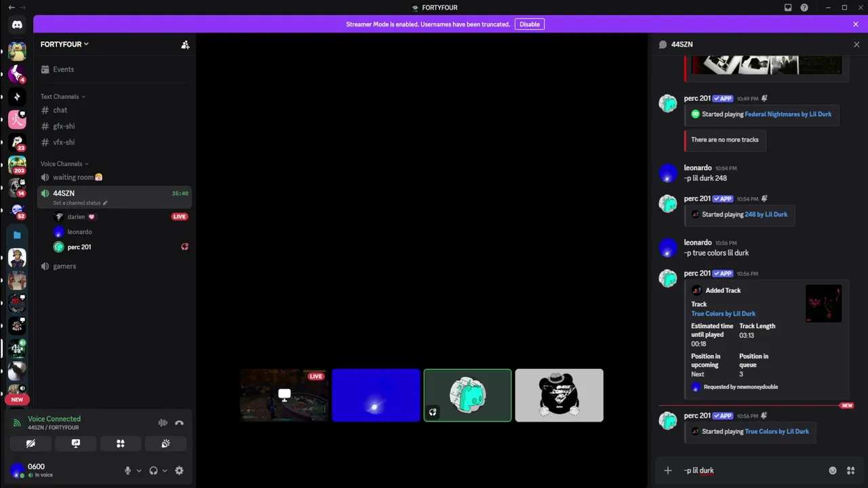Open the True Colors link under Added Track
Screen dimensions: 868x488
point(723,314)
